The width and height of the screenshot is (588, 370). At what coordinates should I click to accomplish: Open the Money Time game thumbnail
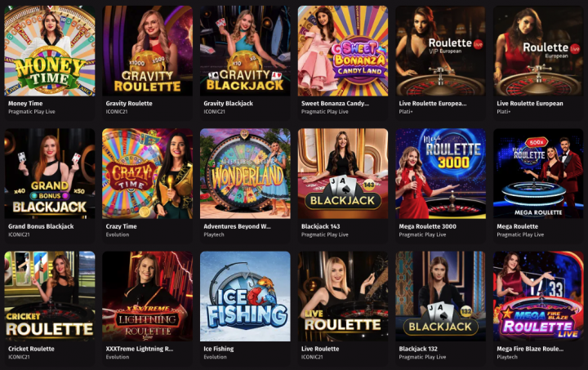50,51
